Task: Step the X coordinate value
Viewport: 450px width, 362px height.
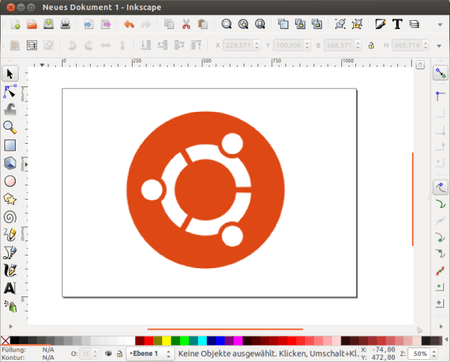Action: (x=257, y=45)
